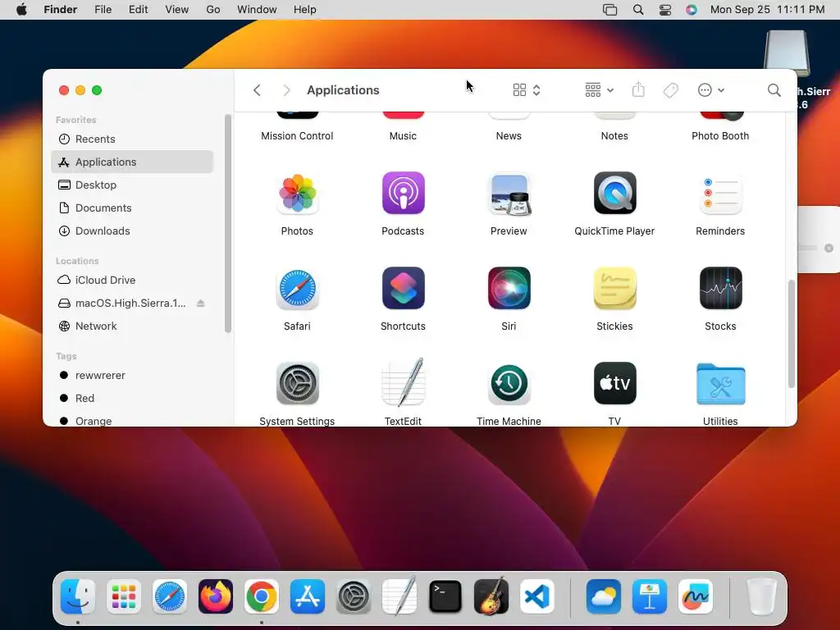Open the Utilities folder
Screen dimensions: 840x630
(x=720, y=385)
